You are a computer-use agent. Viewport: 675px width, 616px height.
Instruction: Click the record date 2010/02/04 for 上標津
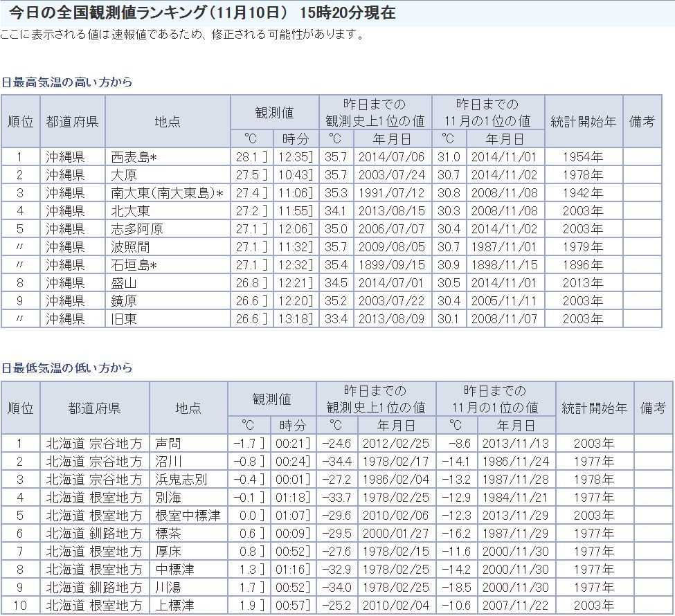[x=396, y=606]
